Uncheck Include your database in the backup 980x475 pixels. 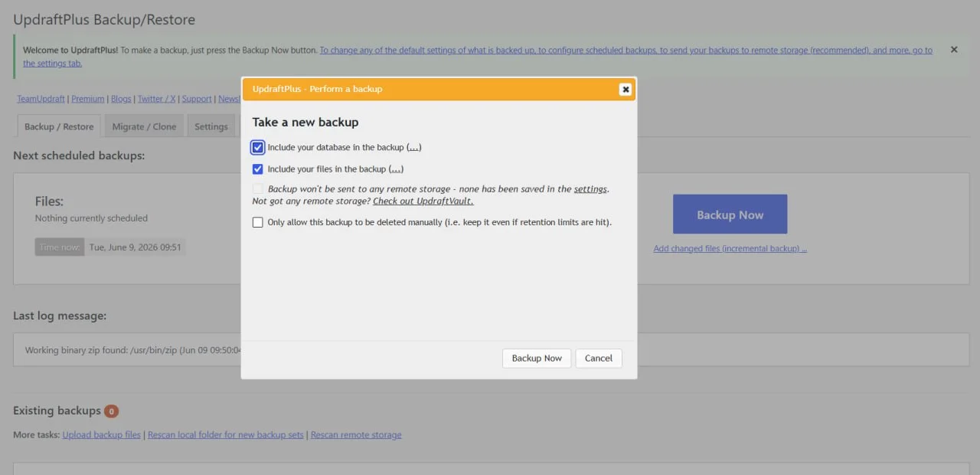(x=258, y=147)
